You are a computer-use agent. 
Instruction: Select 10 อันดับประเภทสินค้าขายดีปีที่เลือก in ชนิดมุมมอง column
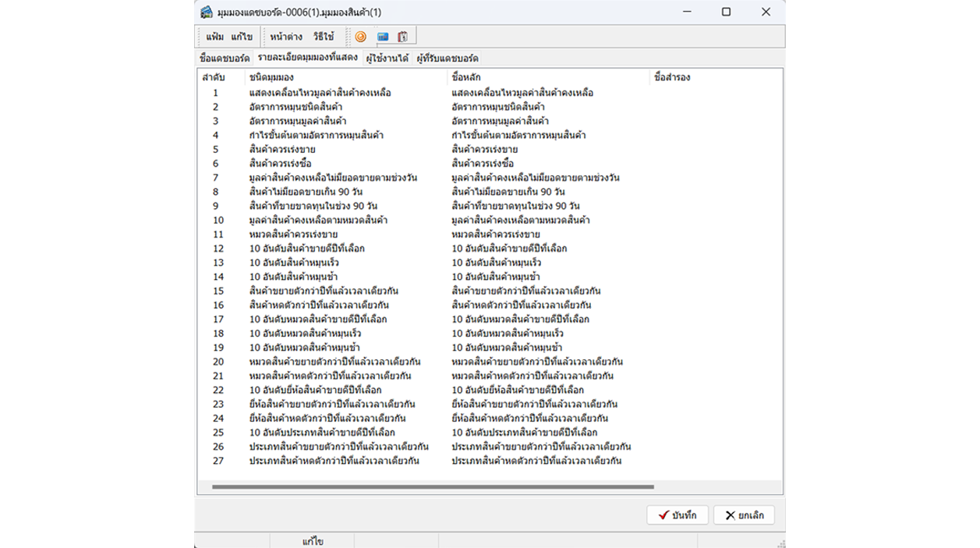point(323,433)
